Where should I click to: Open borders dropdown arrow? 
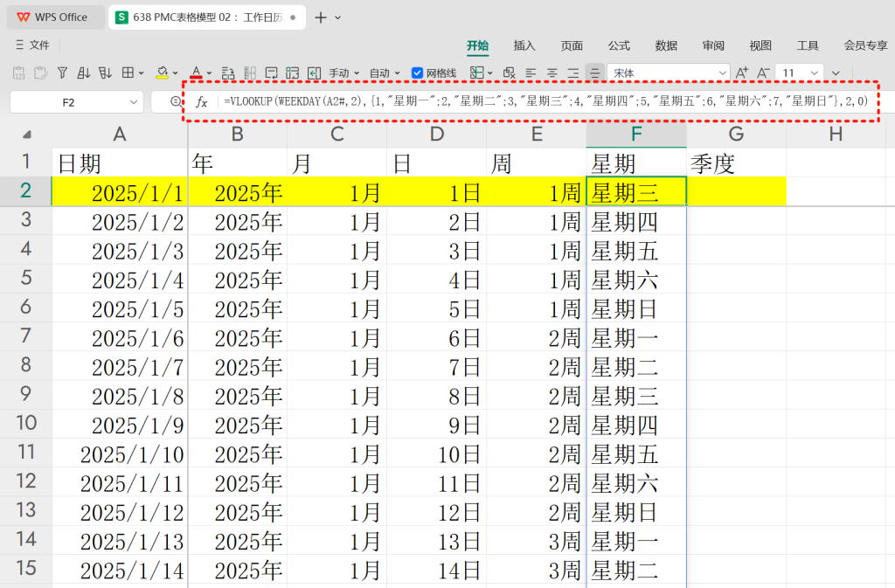(x=141, y=73)
